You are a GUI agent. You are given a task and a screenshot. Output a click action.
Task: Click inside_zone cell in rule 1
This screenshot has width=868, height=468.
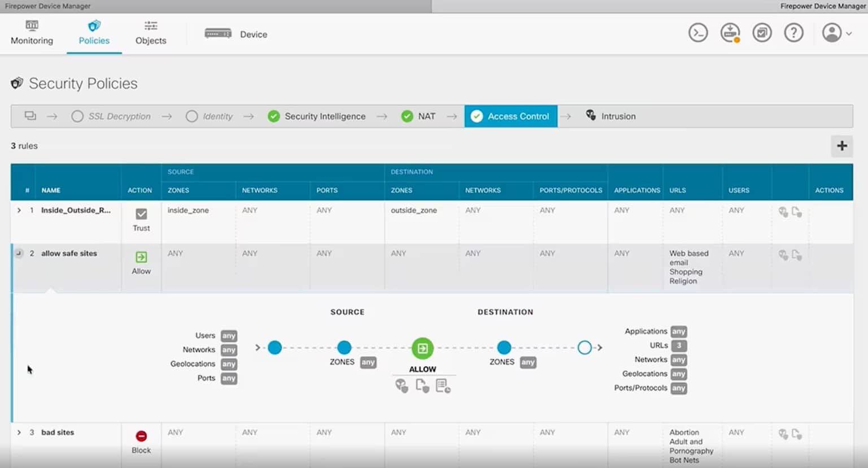coord(188,210)
